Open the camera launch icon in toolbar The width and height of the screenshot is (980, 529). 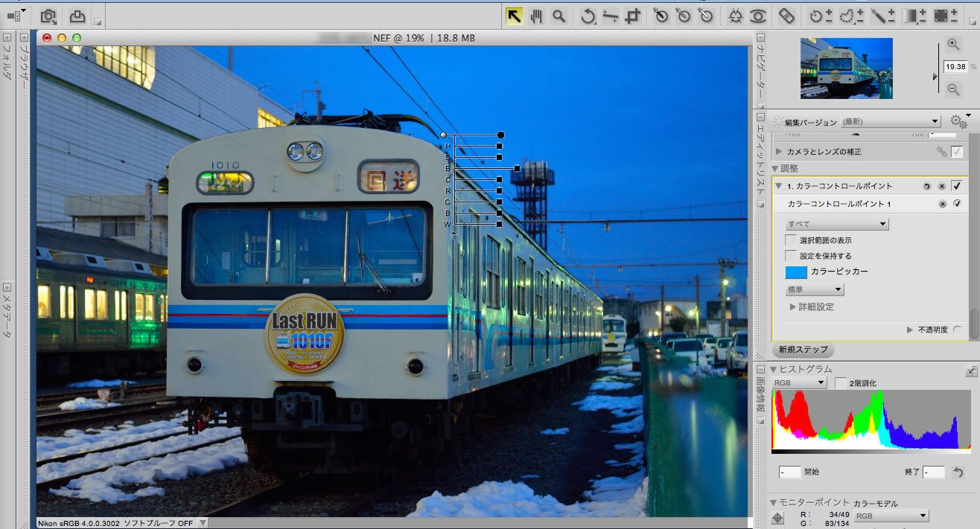(48, 16)
